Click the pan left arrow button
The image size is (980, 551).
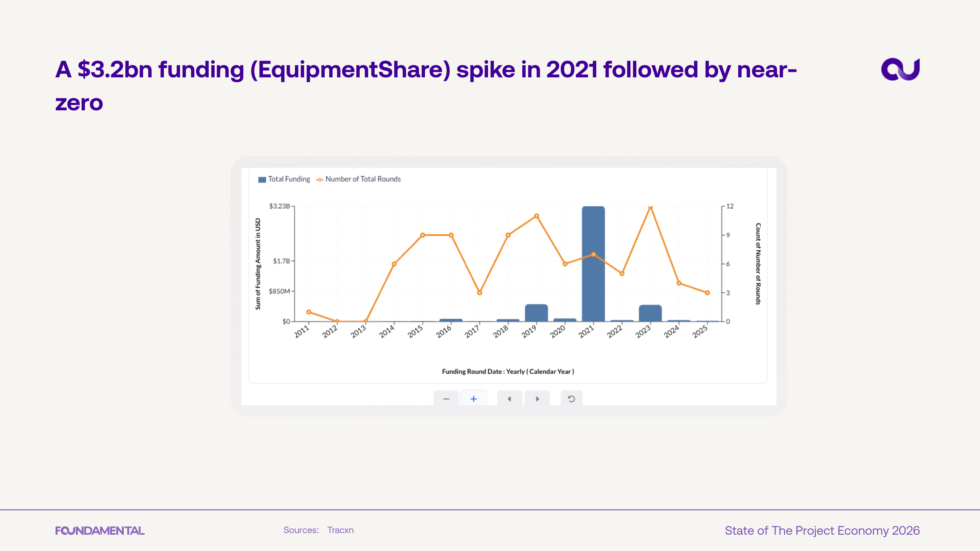[509, 398]
